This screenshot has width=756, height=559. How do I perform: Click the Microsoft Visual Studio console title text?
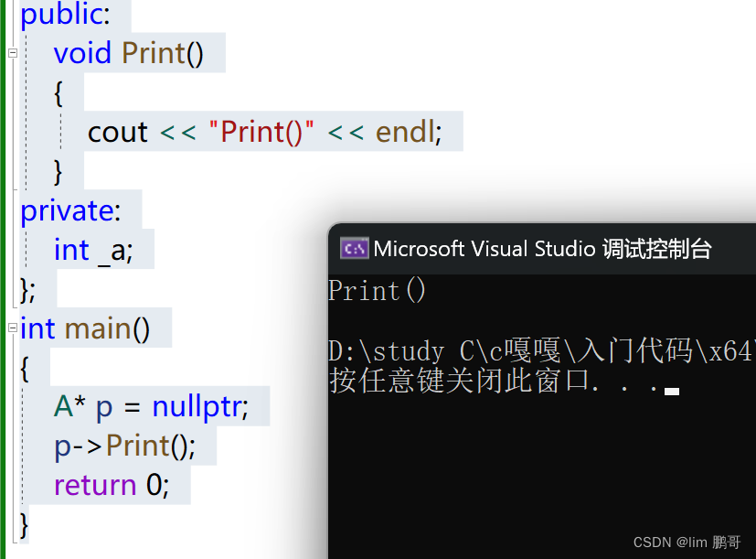tap(542, 249)
